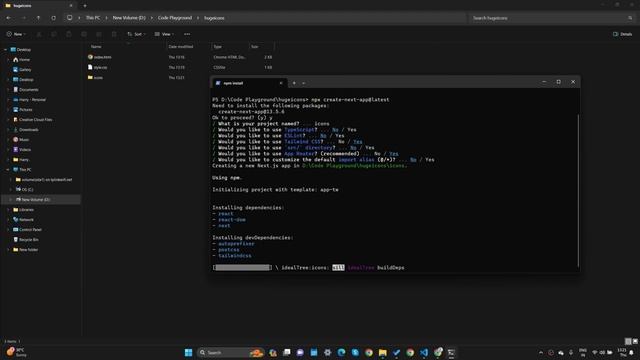Image resolution: width=640 pixels, height=360 pixels.
Task: Select 'This PC' in the address breadcrumb
Action: [x=93, y=18]
